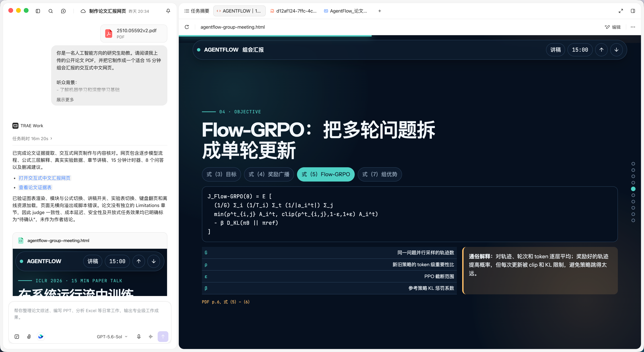The height and width of the screenshot is (352, 644).
Task: Switch to the 任务摘要 tab
Action: click(197, 11)
